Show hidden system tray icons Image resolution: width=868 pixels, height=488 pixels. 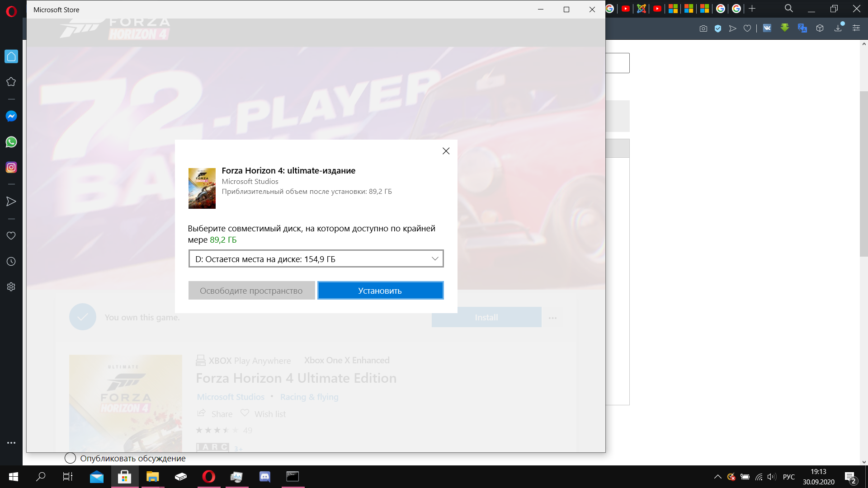tap(717, 477)
